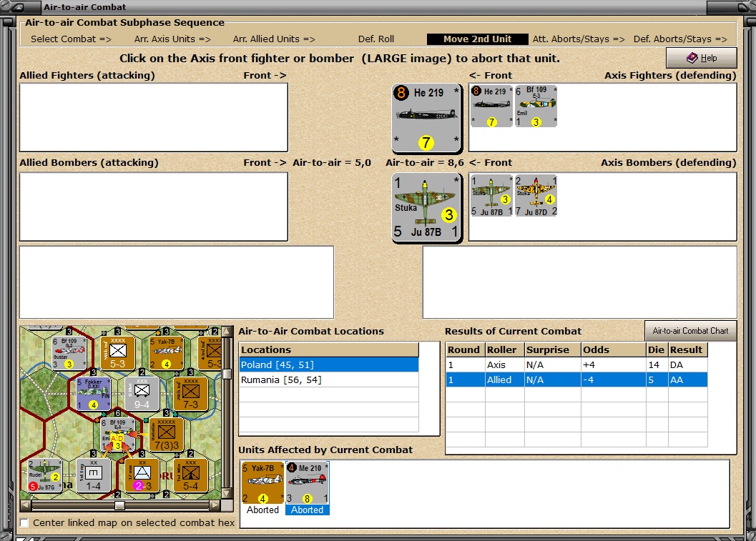Screen dimensions: 756x541
Task: Click the DA result cell in Axis row
Action: coord(688,364)
